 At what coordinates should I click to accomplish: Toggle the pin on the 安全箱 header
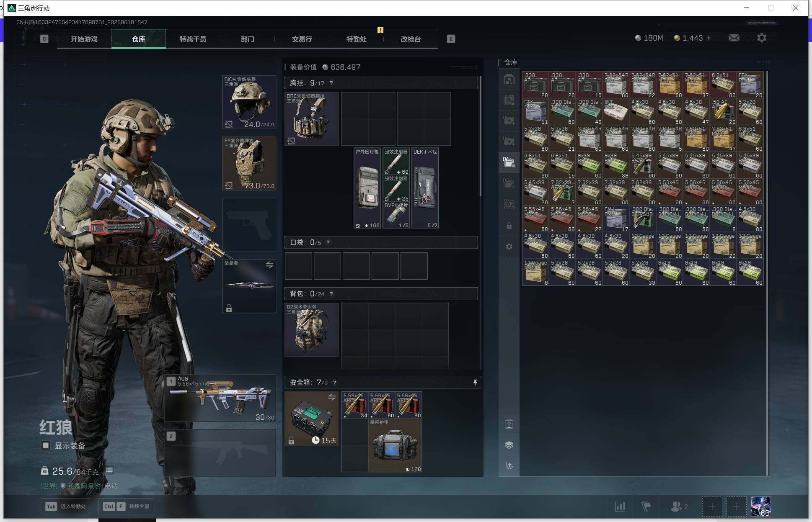pyautogui.click(x=475, y=382)
